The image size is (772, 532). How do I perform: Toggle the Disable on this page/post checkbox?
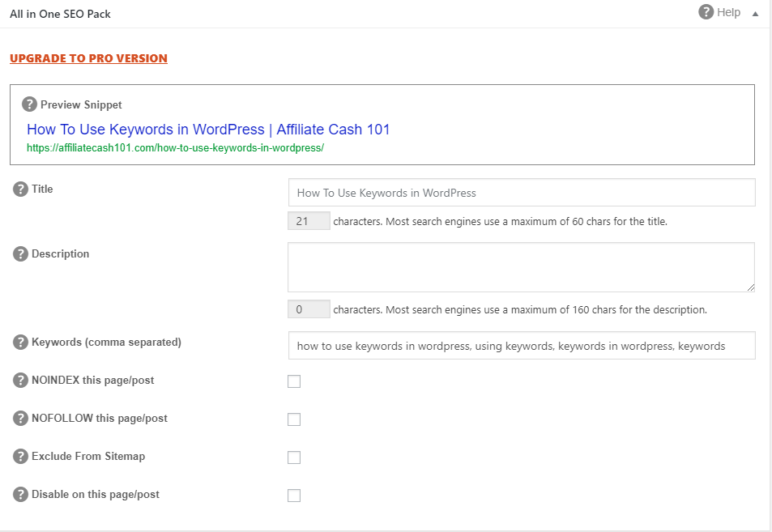[x=294, y=496]
